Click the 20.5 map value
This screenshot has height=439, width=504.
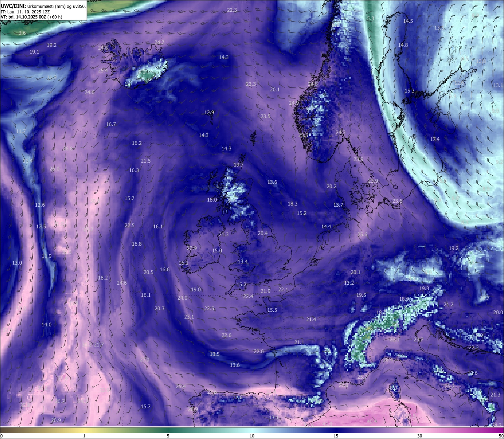148,272
